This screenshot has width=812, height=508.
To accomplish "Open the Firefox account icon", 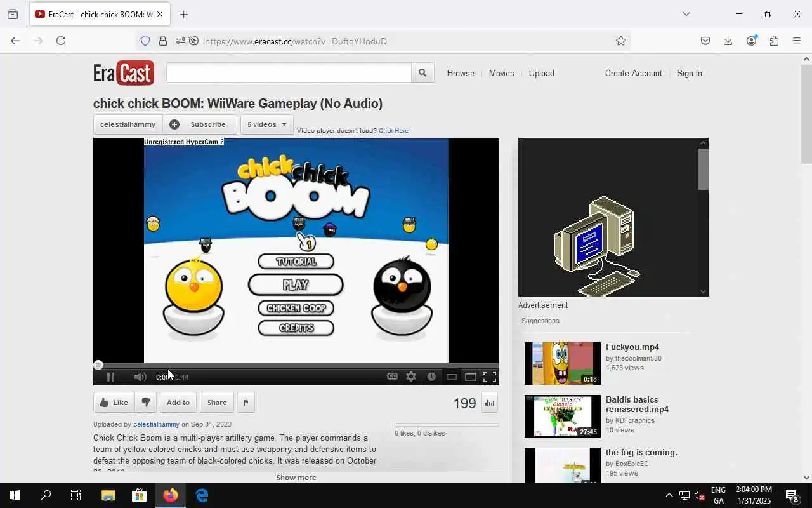I will tap(752, 41).
